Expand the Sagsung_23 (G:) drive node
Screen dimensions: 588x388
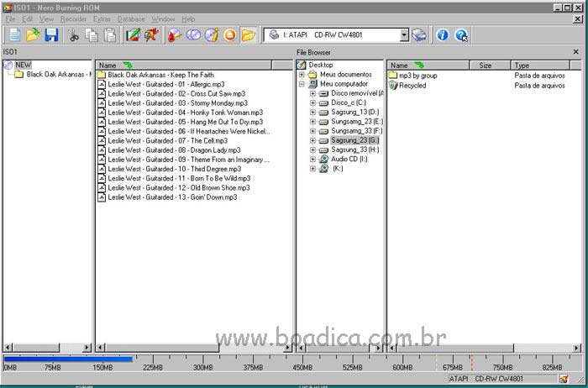312,140
